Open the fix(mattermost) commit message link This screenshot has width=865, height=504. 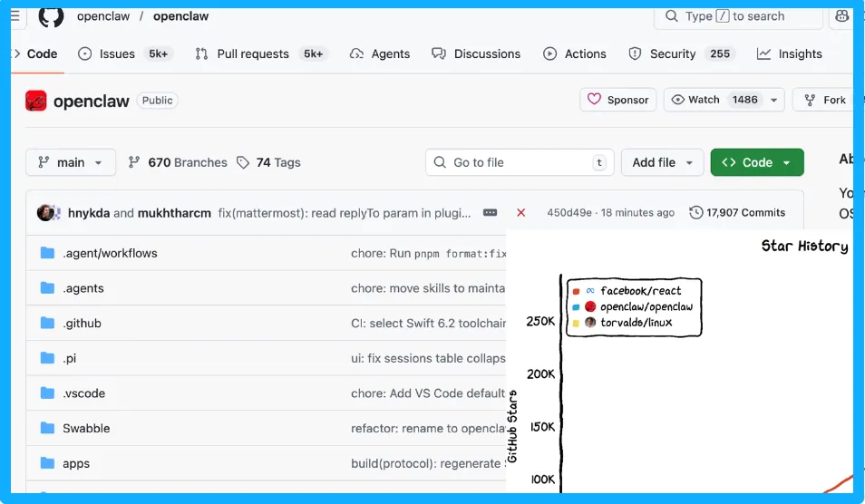tap(345, 213)
